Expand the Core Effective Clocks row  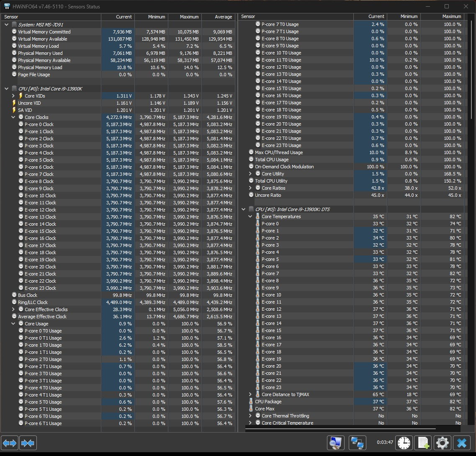coord(13,309)
